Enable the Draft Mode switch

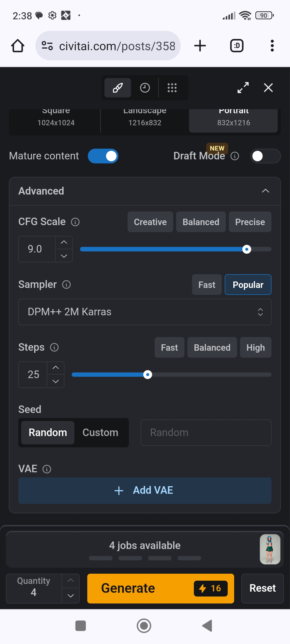pyautogui.click(x=265, y=156)
